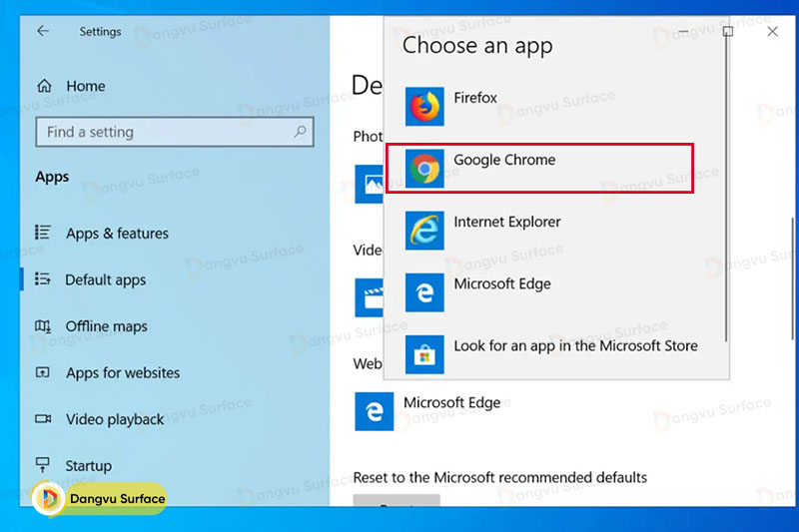
Task: Click the Offline maps map icon
Action: click(x=43, y=325)
